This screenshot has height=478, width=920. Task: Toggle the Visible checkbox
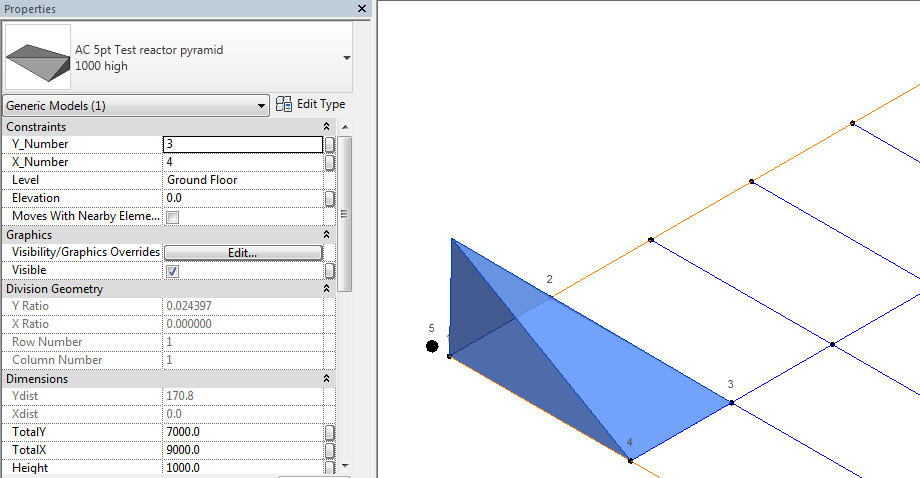click(172, 271)
